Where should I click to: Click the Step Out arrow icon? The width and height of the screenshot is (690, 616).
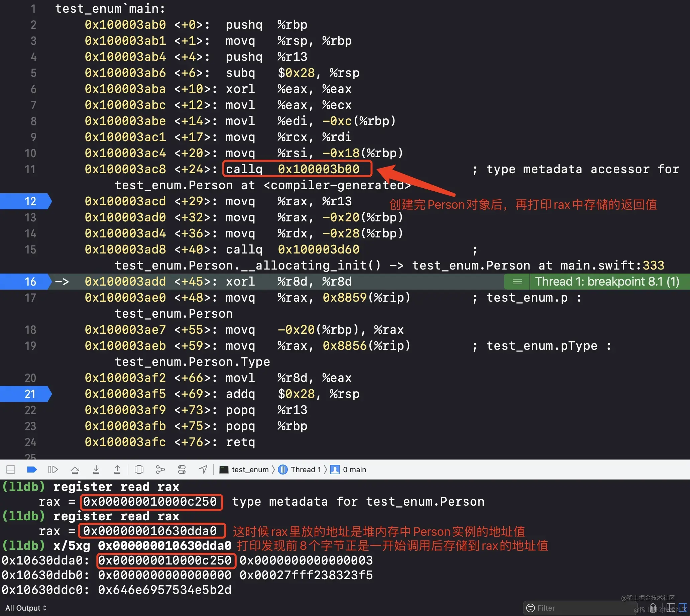pos(117,470)
